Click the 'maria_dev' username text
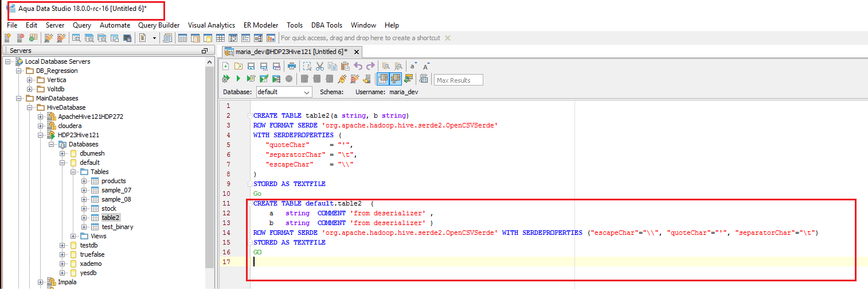The width and height of the screenshot is (868, 298). coord(404,92)
